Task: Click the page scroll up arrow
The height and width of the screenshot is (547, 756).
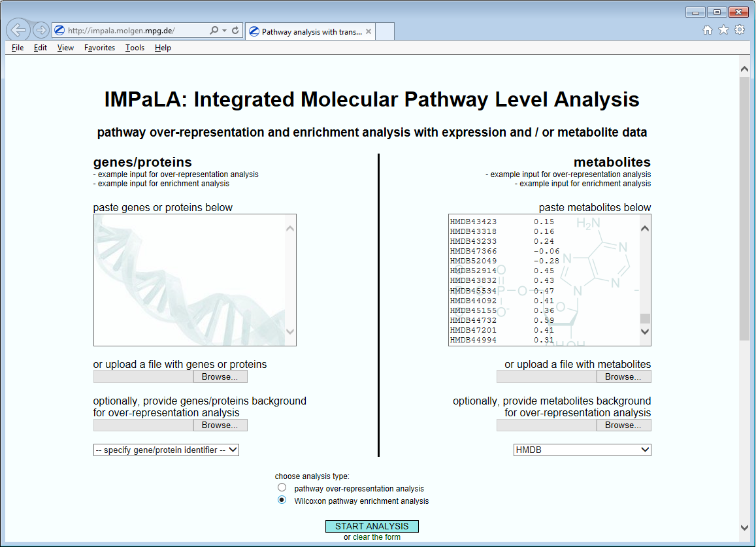Action: click(744, 69)
